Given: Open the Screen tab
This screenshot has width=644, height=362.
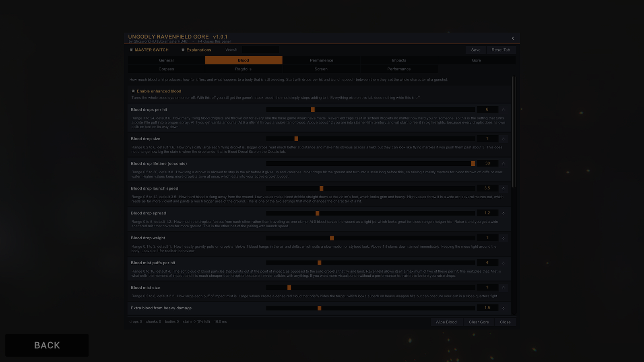Looking at the screenshot, I should point(321,69).
